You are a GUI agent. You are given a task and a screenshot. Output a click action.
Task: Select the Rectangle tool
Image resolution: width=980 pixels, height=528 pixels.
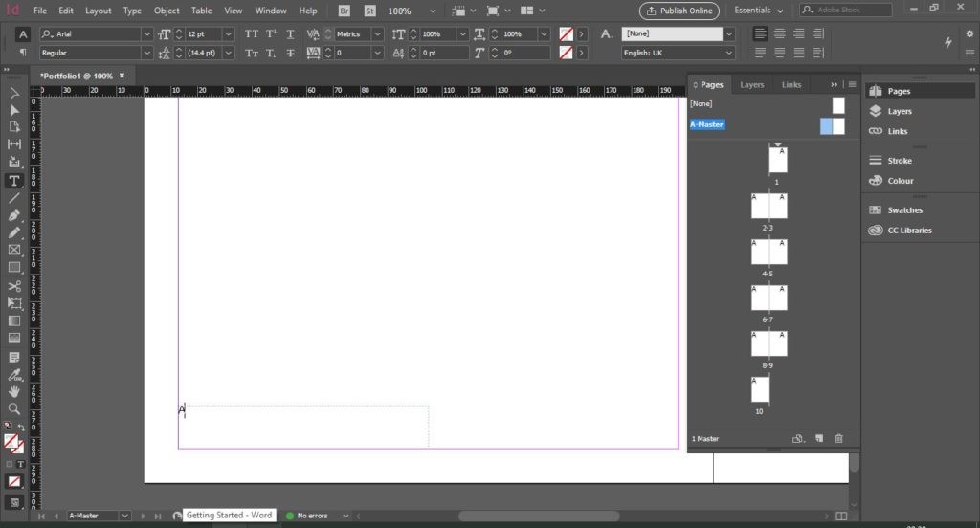coord(13,268)
